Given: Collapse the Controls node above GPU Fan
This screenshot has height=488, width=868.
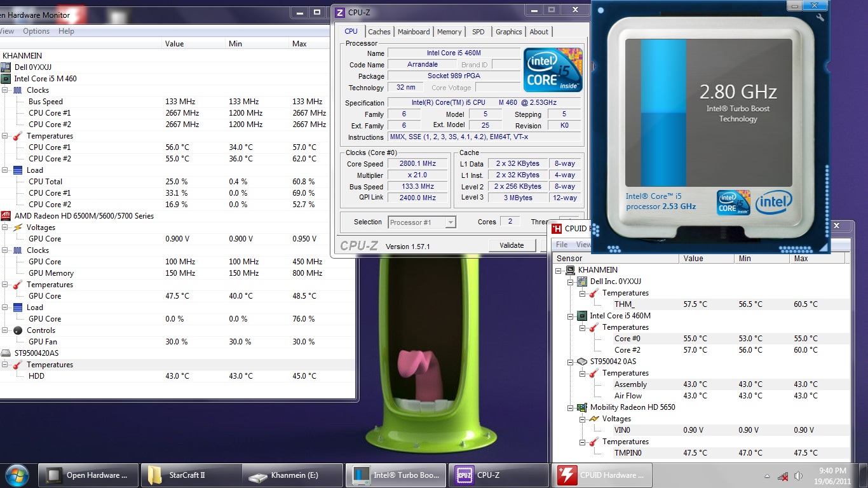Looking at the screenshot, I should [x=6, y=330].
